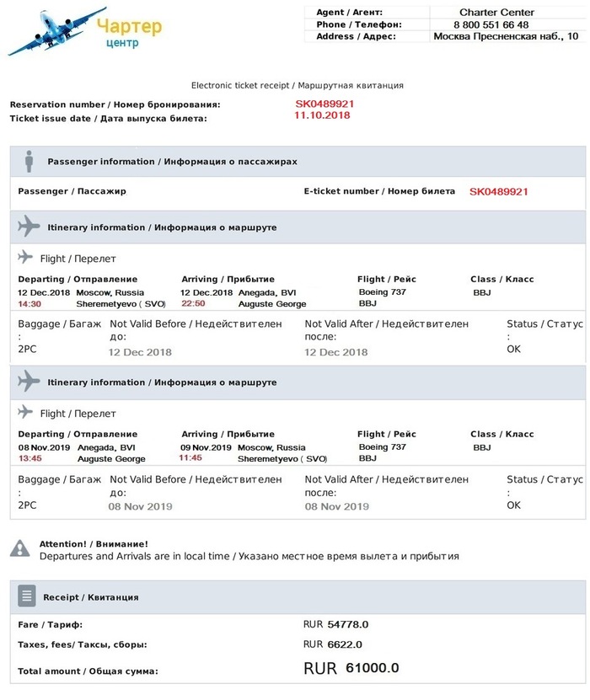The width and height of the screenshot is (590, 700).
Task: Click the fare value 54778.0
Action: tap(348, 624)
